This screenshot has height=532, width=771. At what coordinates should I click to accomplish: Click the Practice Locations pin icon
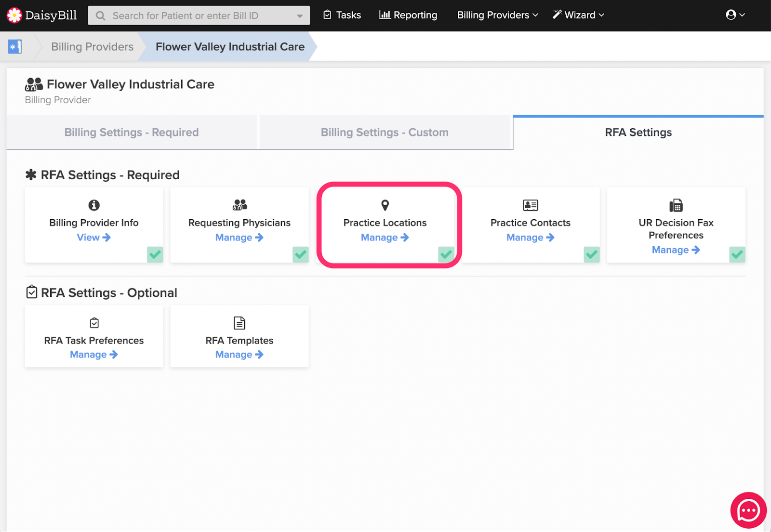coord(385,205)
